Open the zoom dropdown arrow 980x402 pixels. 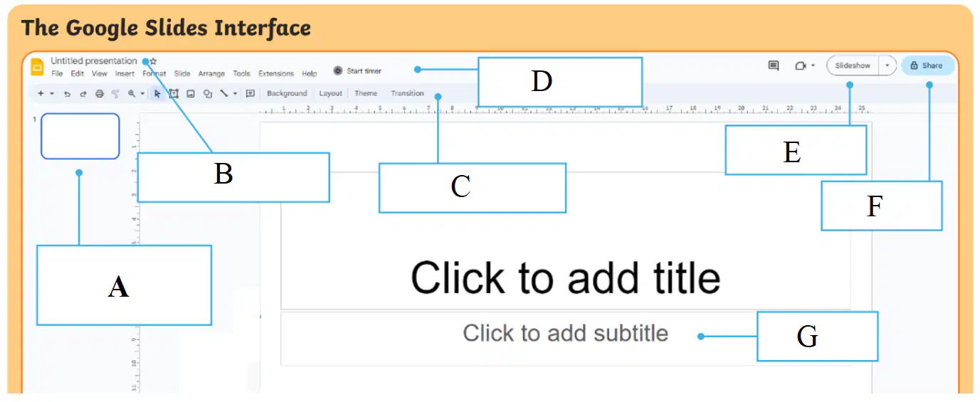click(142, 93)
